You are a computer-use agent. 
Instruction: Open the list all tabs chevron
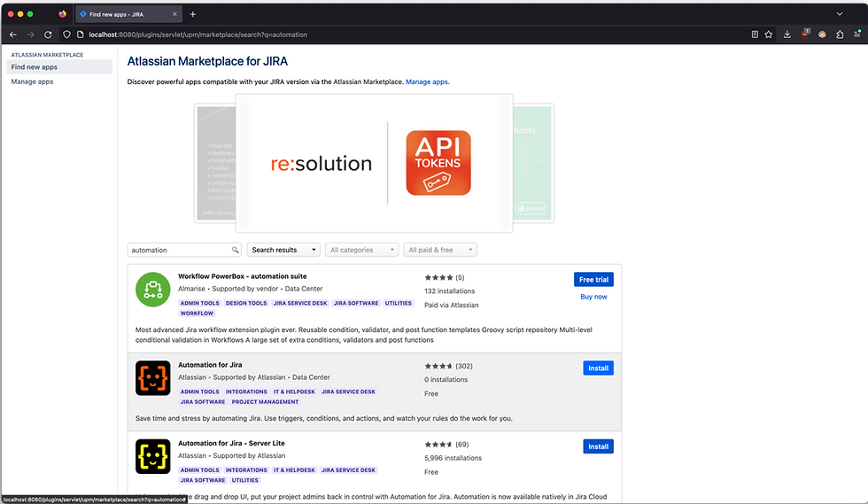coord(840,14)
